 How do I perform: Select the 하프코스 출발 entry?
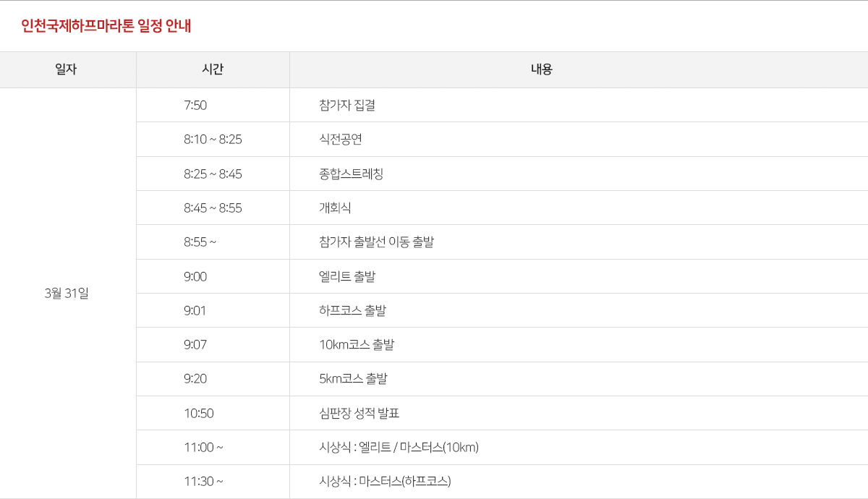coord(352,310)
